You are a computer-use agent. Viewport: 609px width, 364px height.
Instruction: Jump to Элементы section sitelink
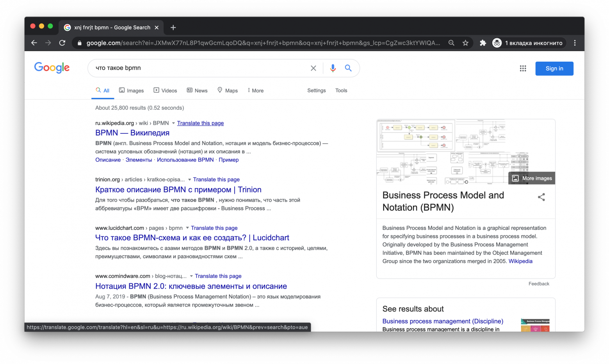click(x=139, y=160)
